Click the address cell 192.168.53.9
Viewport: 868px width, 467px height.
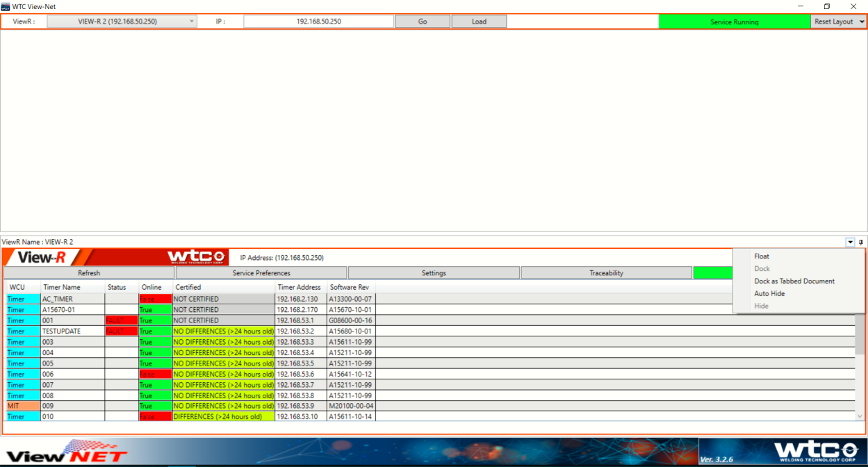coord(301,406)
